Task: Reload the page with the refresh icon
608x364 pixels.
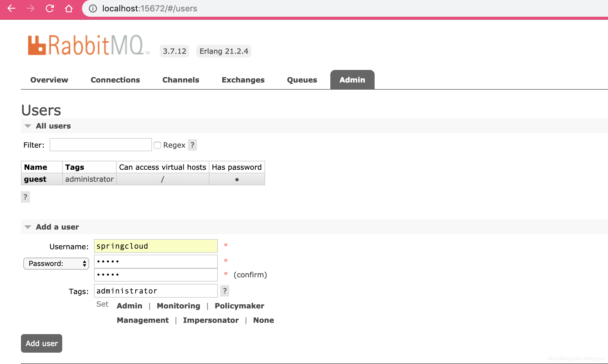Action: (x=50, y=8)
